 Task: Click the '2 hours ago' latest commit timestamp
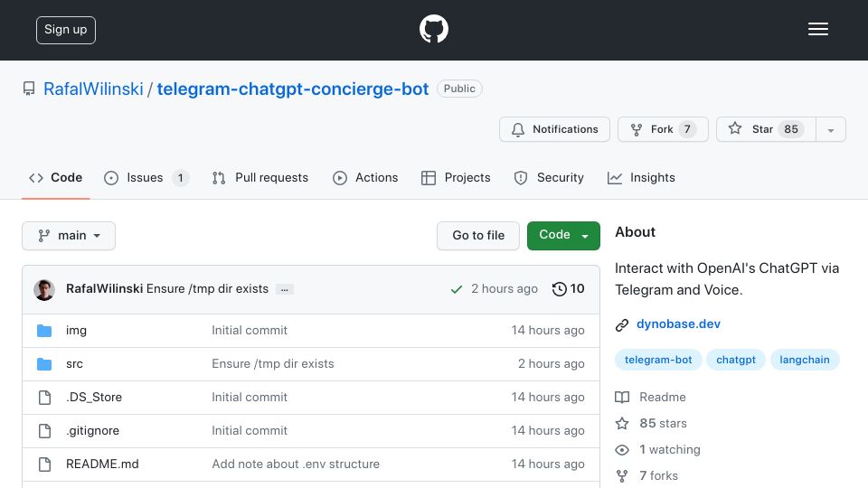tap(505, 289)
